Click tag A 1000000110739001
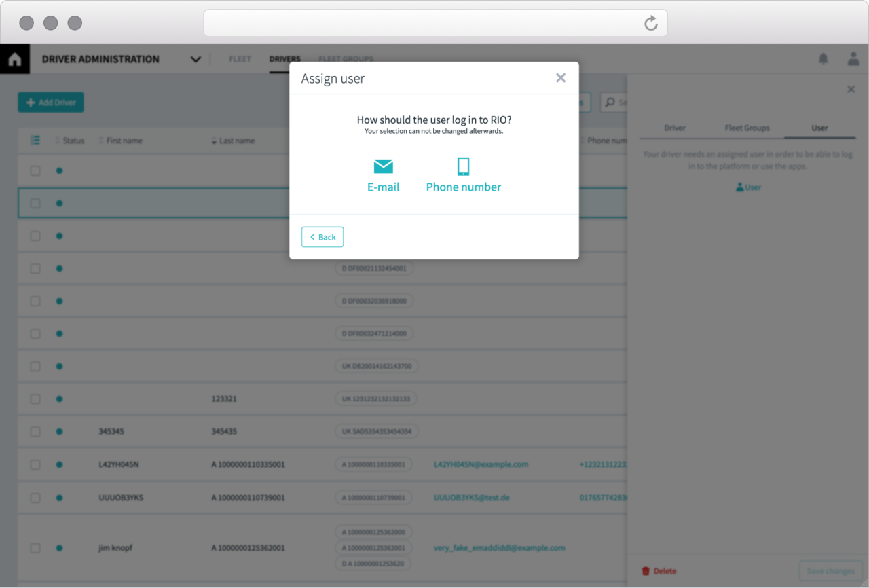The height and width of the screenshot is (588, 869). pyautogui.click(x=373, y=498)
